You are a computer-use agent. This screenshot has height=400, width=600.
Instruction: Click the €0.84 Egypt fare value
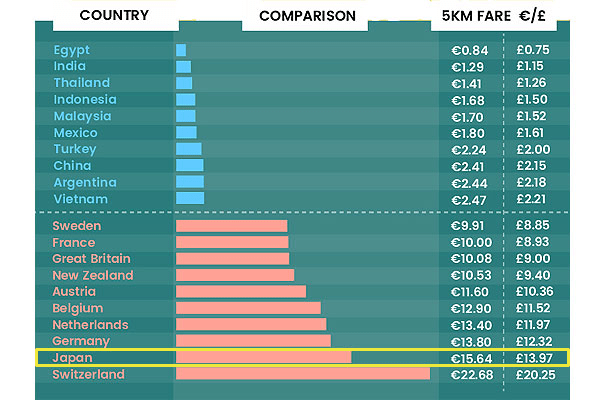click(470, 50)
